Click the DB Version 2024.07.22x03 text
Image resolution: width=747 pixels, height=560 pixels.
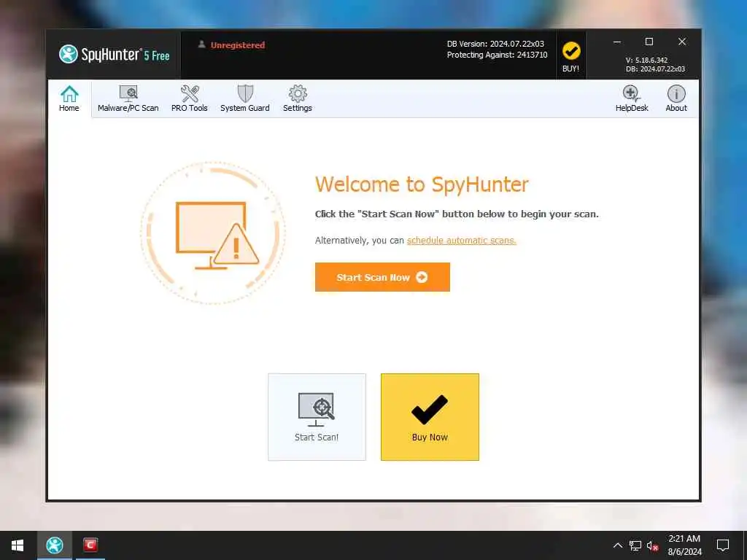[x=495, y=44]
